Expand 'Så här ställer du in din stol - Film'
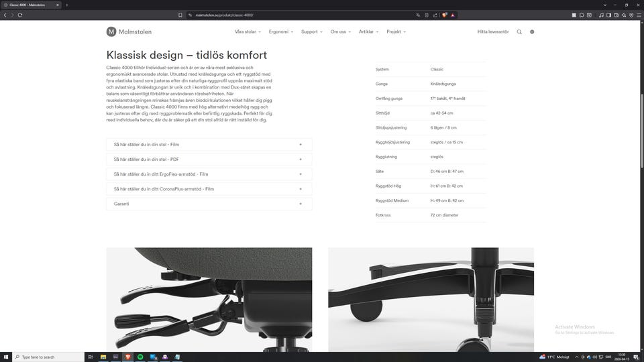Screen dimensions: 644x362 [x=209, y=145]
